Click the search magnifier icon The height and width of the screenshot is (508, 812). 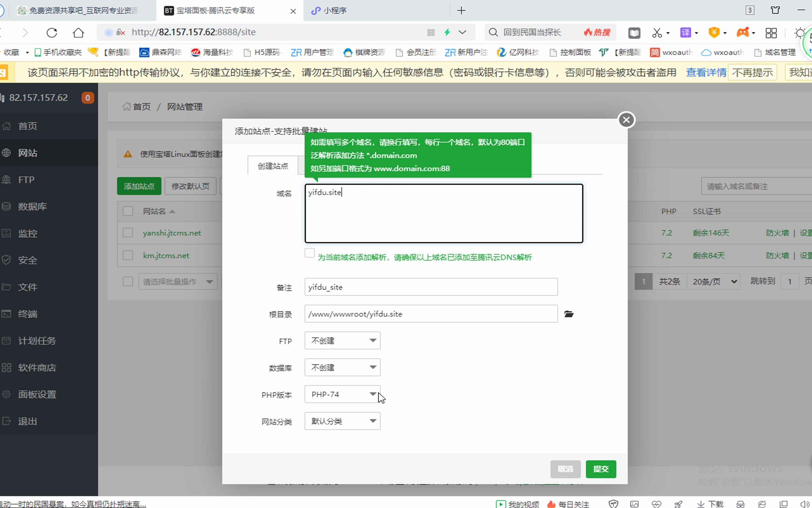(493, 32)
